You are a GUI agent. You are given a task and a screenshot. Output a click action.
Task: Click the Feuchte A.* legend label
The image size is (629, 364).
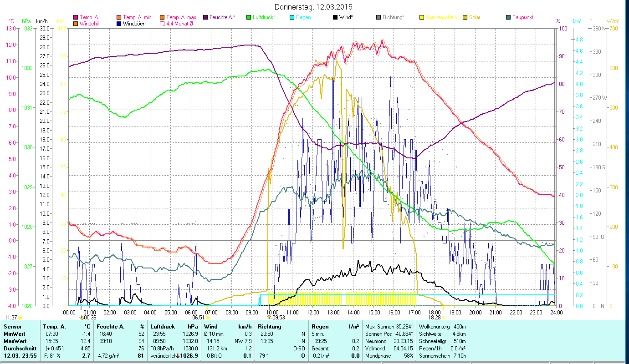tap(222, 17)
